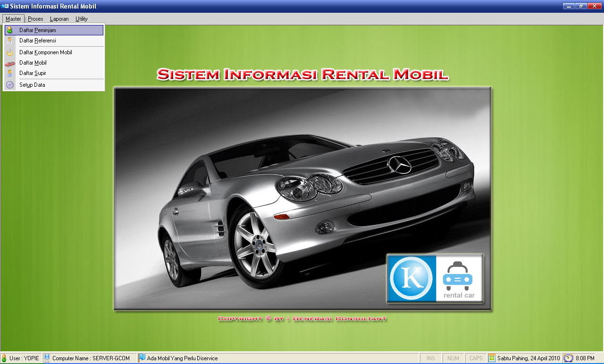
Task: Click the Daftar Komponen Mobil icon
Action: click(x=10, y=52)
